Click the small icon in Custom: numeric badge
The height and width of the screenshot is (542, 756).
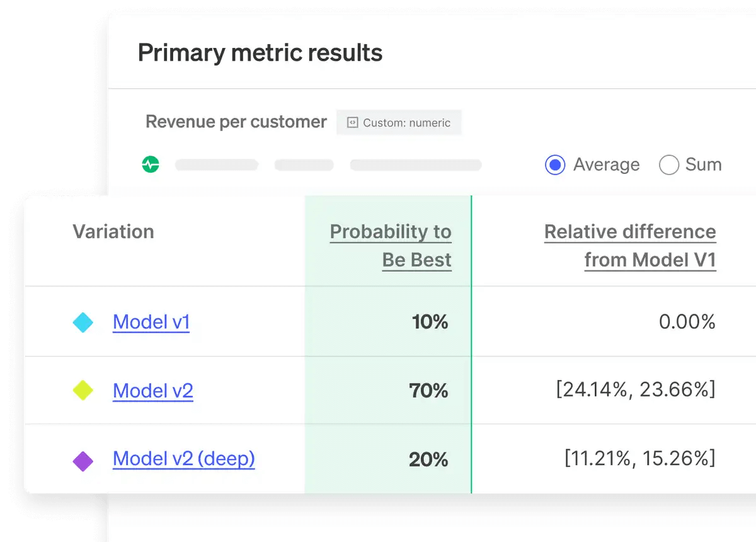(354, 122)
